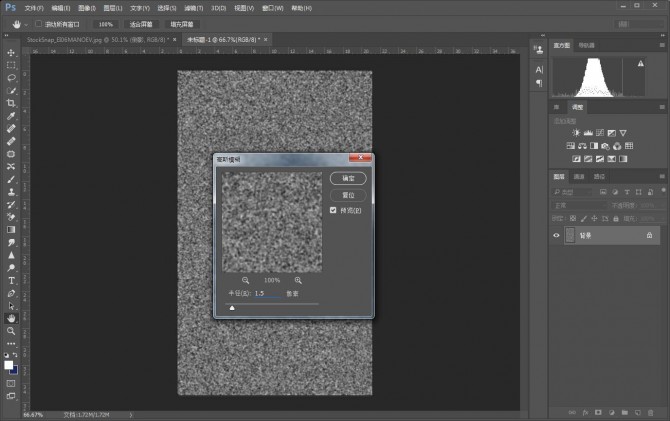The height and width of the screenshot is (421, 670).
Task: Select the Lasso tool
Action: 11,77
